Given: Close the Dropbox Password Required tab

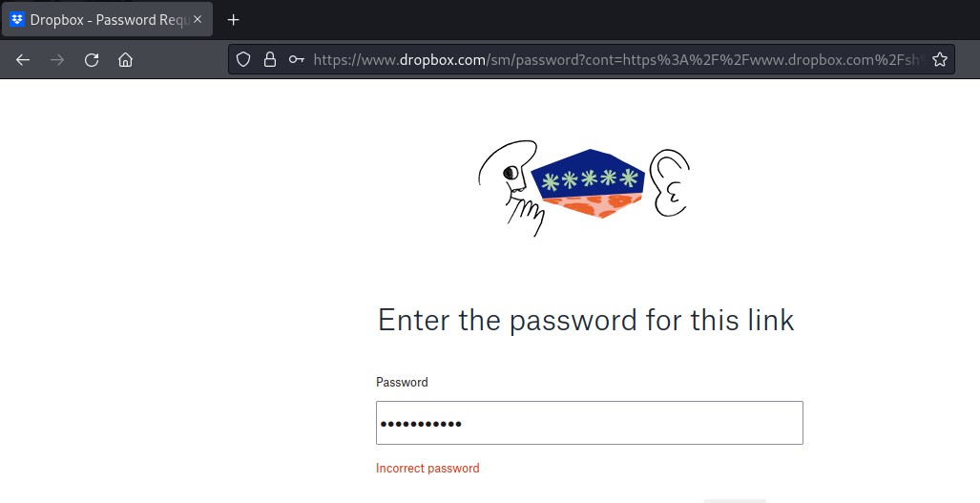Looking at the screenshot, I should coord(198,19).
